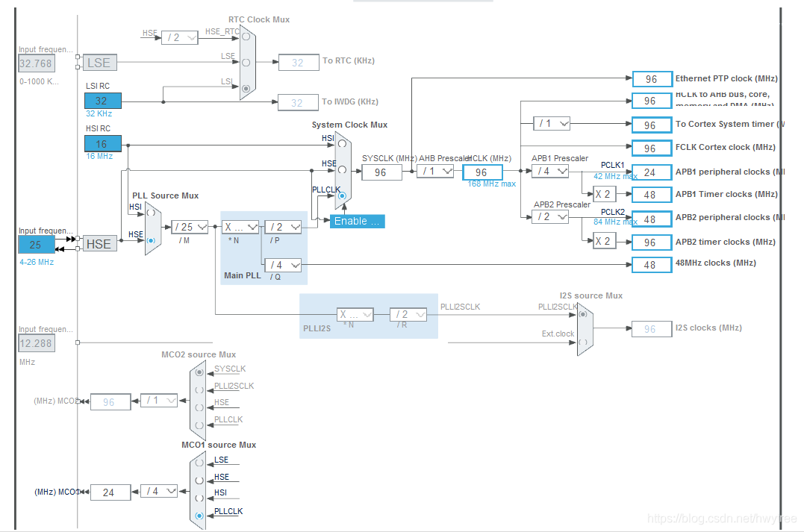804x532 pixels.
Task: Open the MCO1 /4 divider dropdown
Action: tap(159, 491)
